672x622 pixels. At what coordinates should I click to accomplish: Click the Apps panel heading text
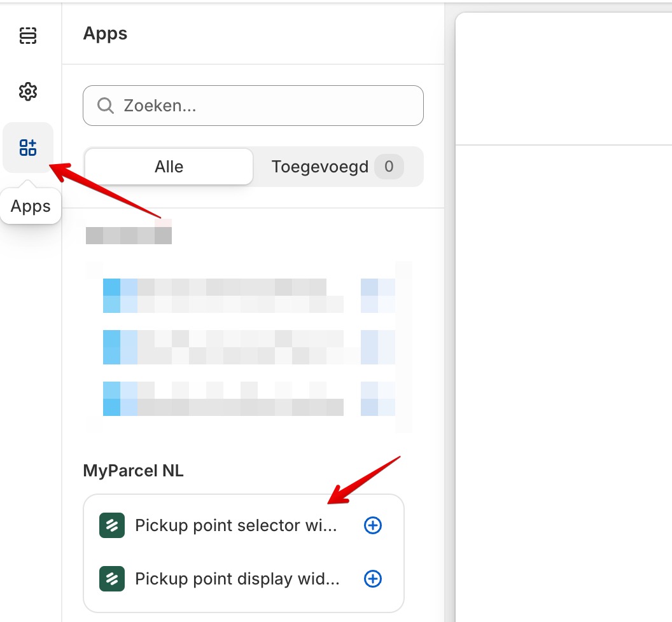point(104,34)
